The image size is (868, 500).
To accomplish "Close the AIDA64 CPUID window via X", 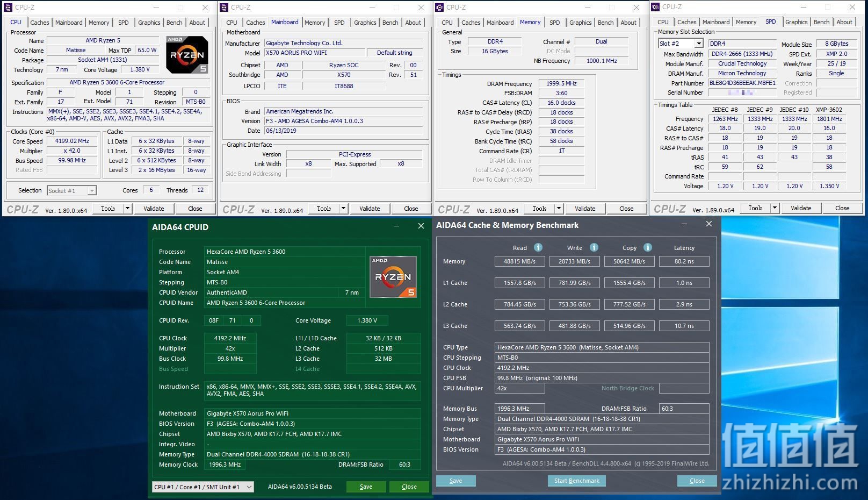I will (x=421, y=226).
